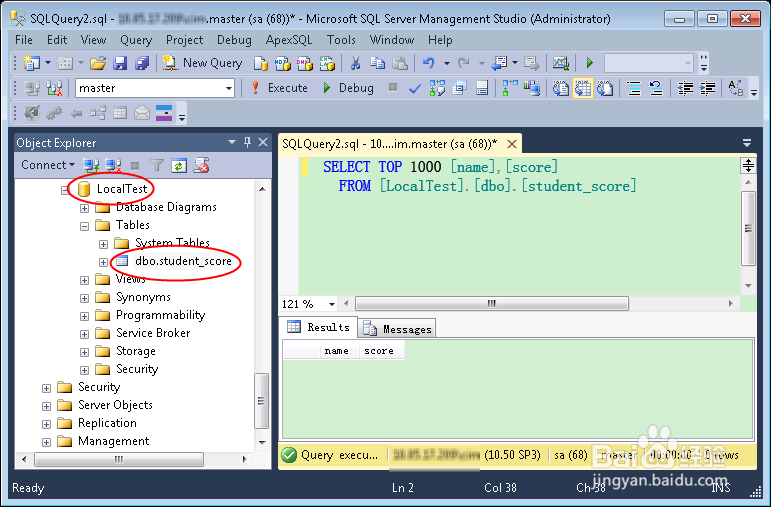This screenshot has height=507, width=771.
Task: Open the ApexSQL menu
Action: [289, 40]
